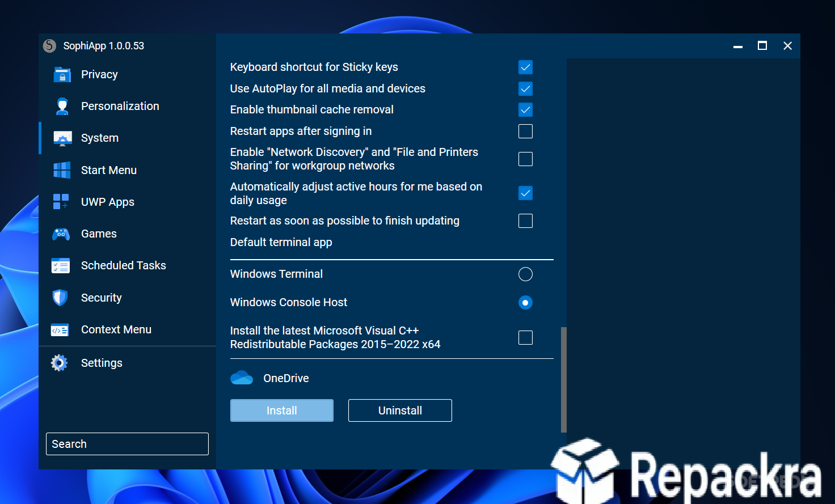Click the OneDrive Uninstall button

point(400,410)
